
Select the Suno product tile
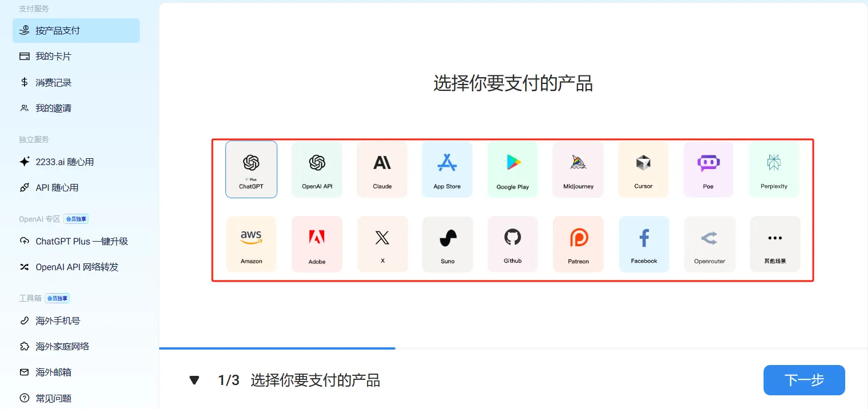tap(447, 244)
